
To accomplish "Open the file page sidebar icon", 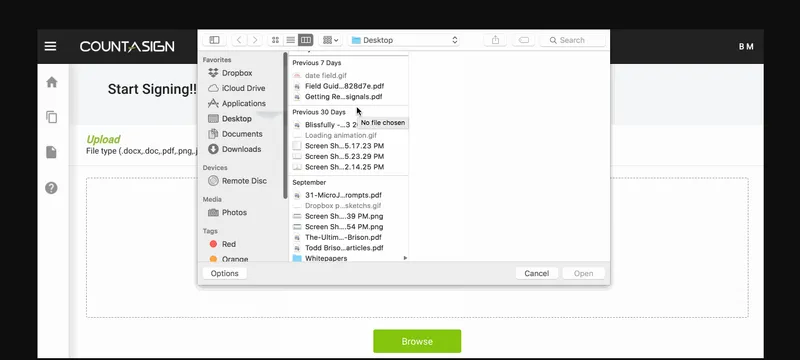I will point(51,152).
